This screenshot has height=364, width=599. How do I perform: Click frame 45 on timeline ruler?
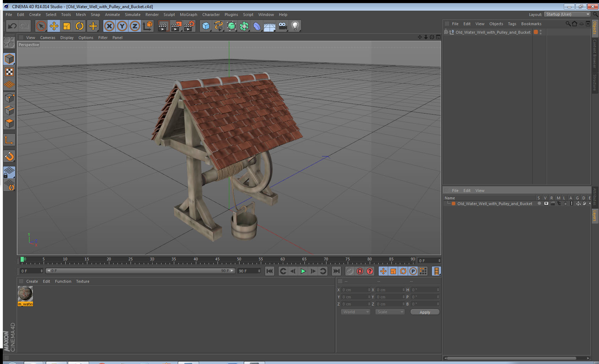click(x=217, y=260)
